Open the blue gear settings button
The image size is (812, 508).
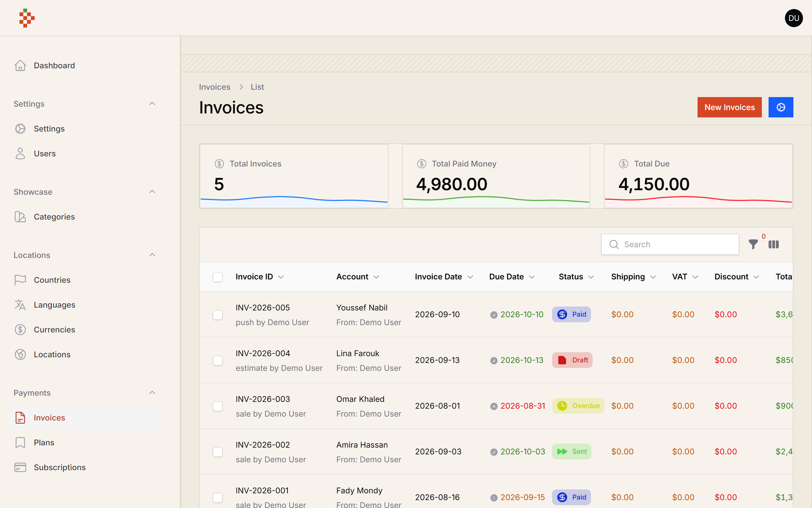click(x=781, y=107)
